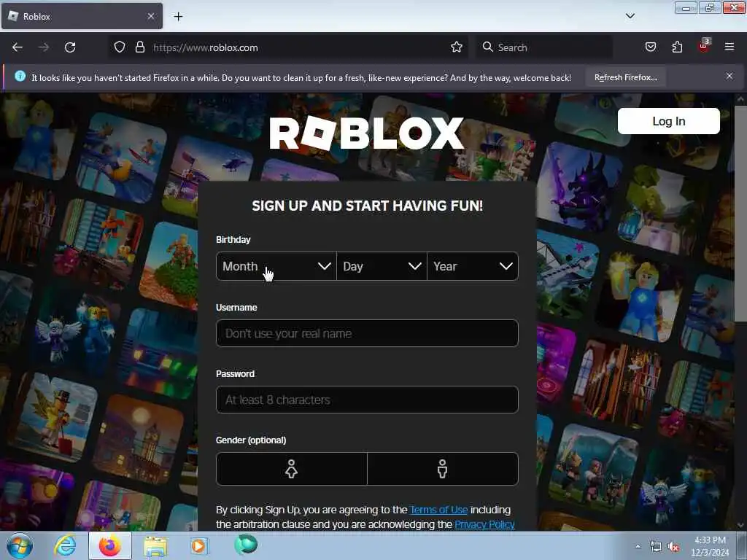Image resolution: width=747 pixels, height=560 pixels.
Task: Click the Roblox logo
Action: pyautogui.click(x=366, y=133)
